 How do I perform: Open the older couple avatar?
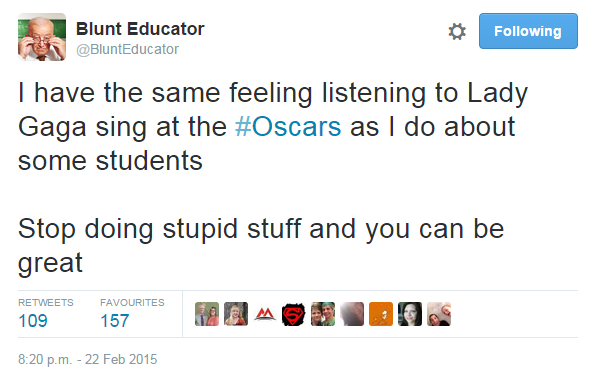[207, 314]
